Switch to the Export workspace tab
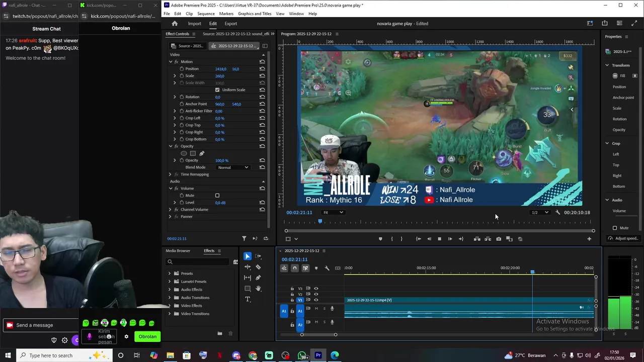The width and height of the screenshot is (644, 362). pos(231,24)
